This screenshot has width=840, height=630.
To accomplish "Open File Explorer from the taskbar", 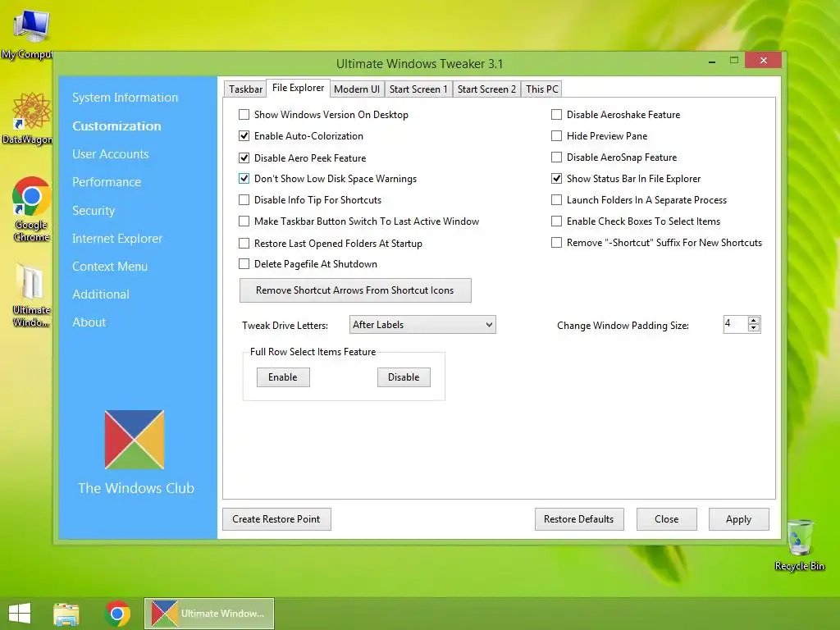I will (x=66, y=614).
